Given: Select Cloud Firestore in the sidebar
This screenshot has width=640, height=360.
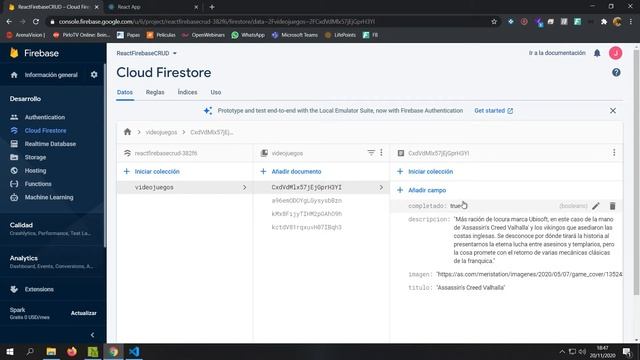Looking at the screenshot, I should tap(45, 131).
